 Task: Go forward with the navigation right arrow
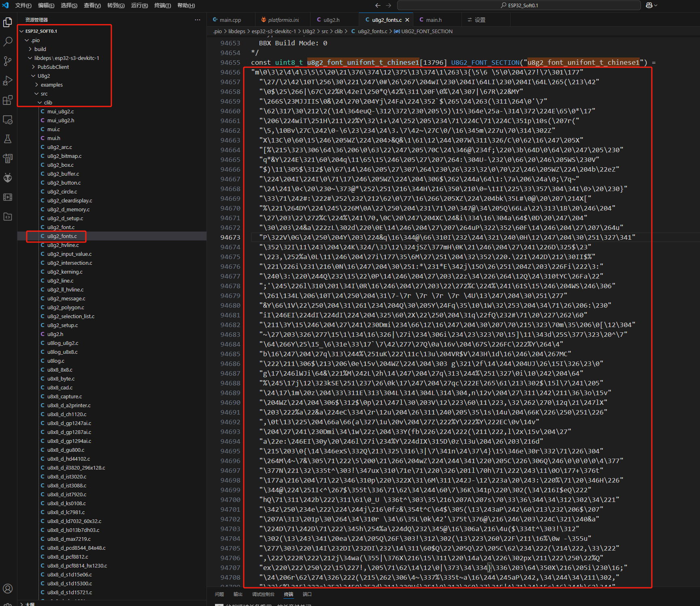coord(389,5)
